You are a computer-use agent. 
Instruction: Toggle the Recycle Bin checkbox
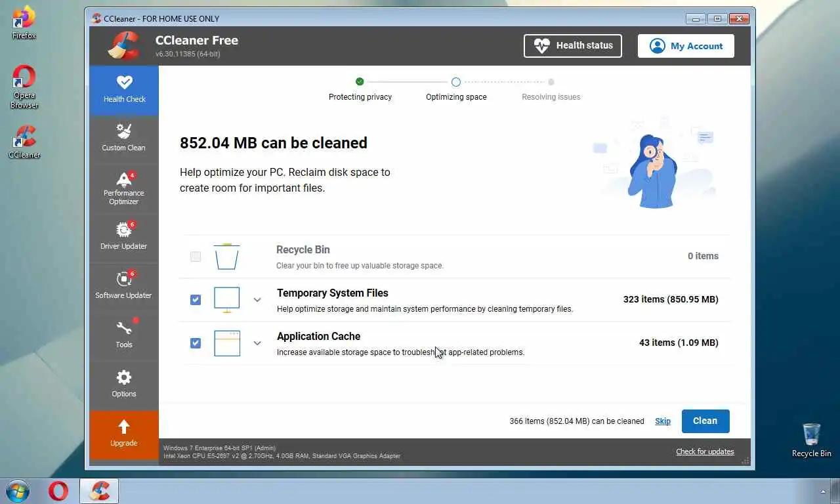click(196, 257)
